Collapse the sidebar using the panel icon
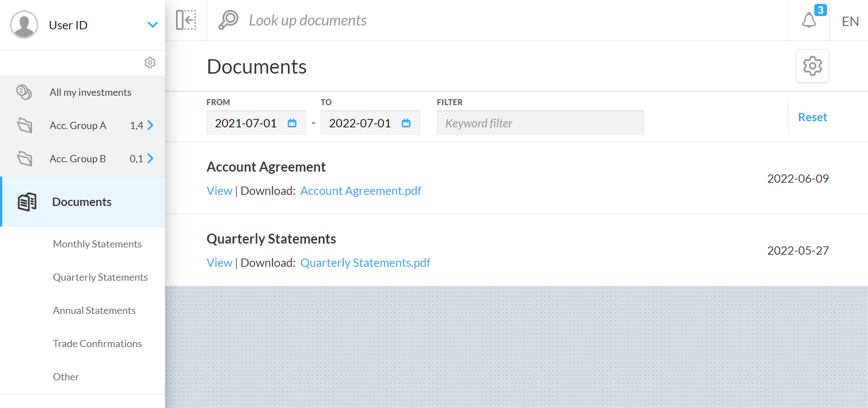 click(x=186, y=20)
